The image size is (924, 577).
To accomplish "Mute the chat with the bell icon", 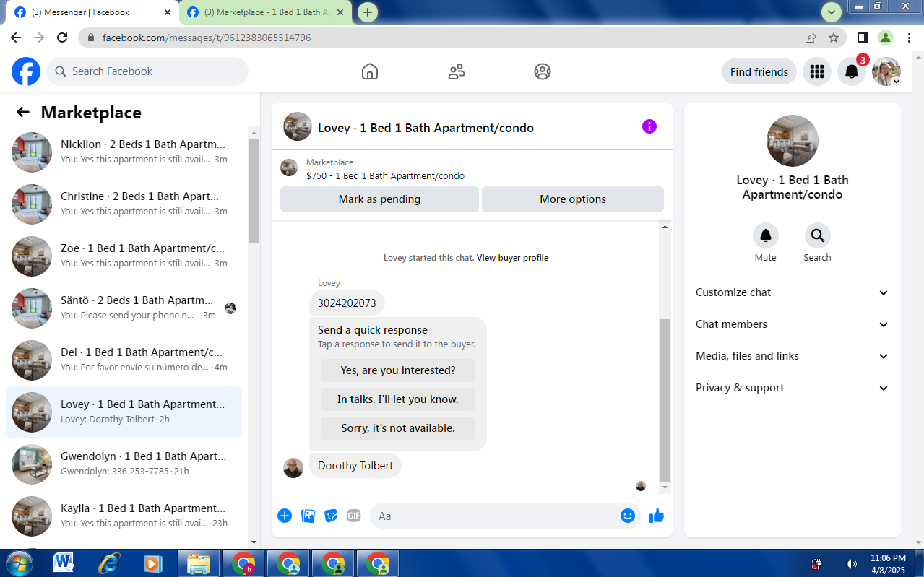I will coord(766,235).
